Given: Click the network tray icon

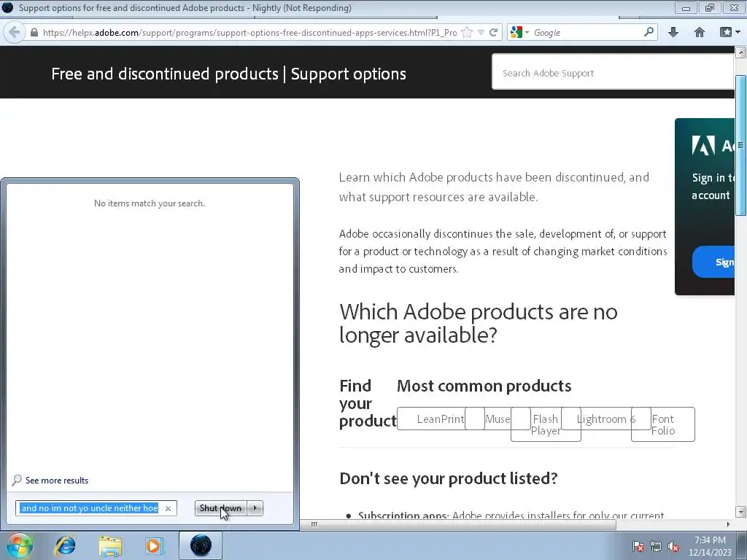Looking at the screenshot, I should 656,546.
